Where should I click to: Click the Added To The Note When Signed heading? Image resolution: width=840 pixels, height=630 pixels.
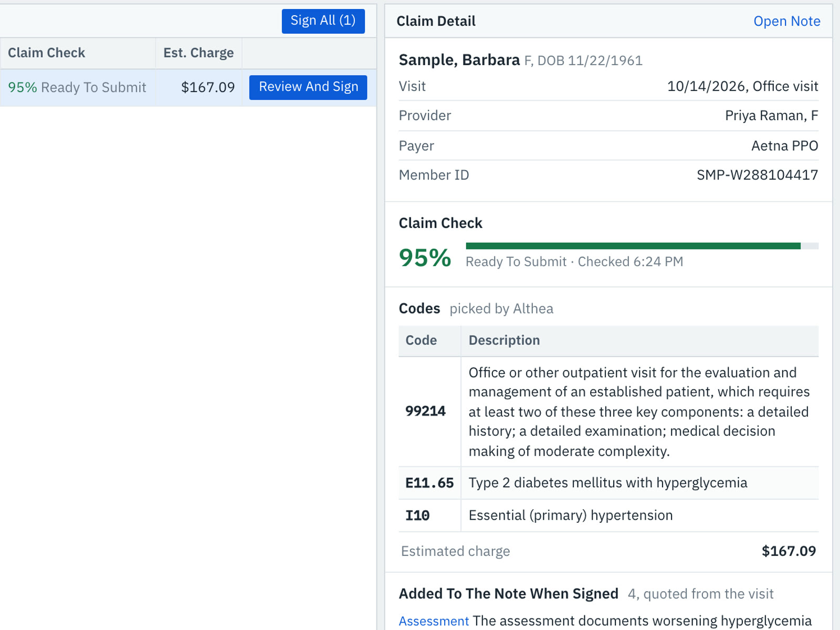tap(508, 594)
